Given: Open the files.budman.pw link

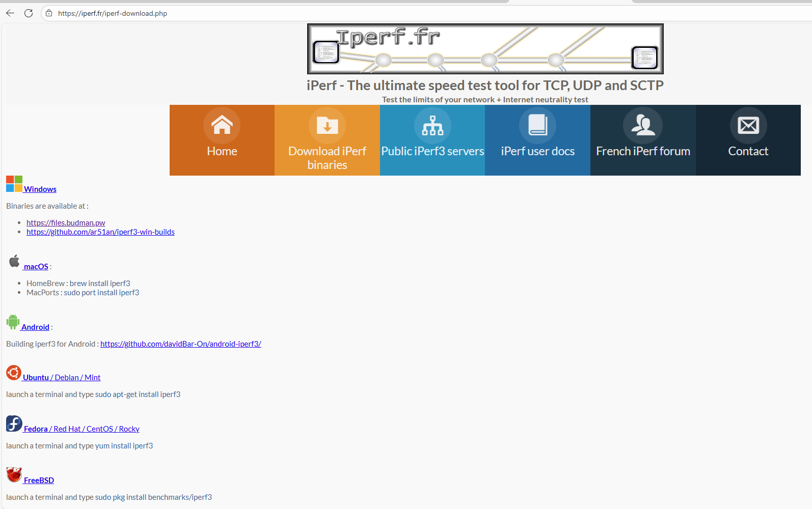Looking at the screenshot, I should [x=66, y=223].
